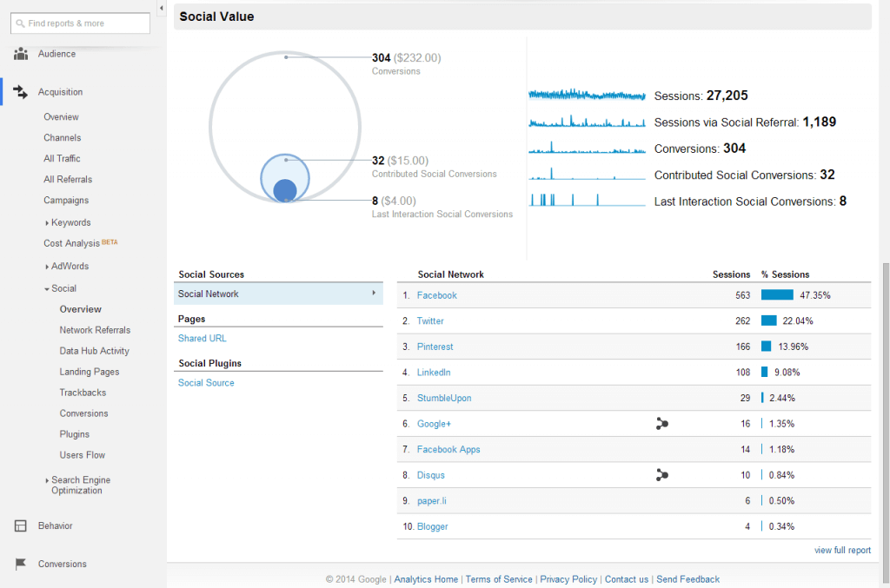Select Social Overview item
Image resolution: width=890 pixels, height=588 pixels.
81,309
